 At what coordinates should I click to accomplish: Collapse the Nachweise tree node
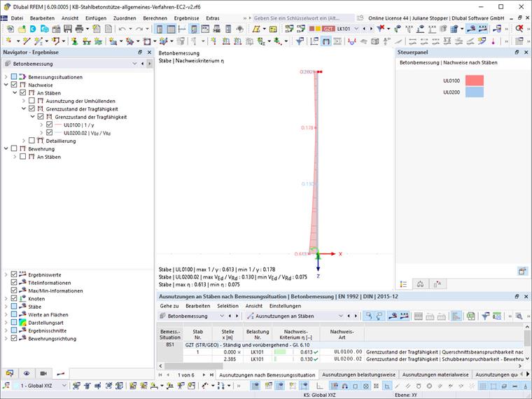click(6, 85)
